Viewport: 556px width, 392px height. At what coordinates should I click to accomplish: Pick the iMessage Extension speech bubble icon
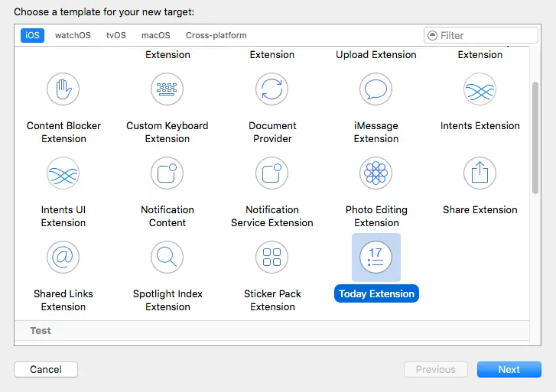376,89
